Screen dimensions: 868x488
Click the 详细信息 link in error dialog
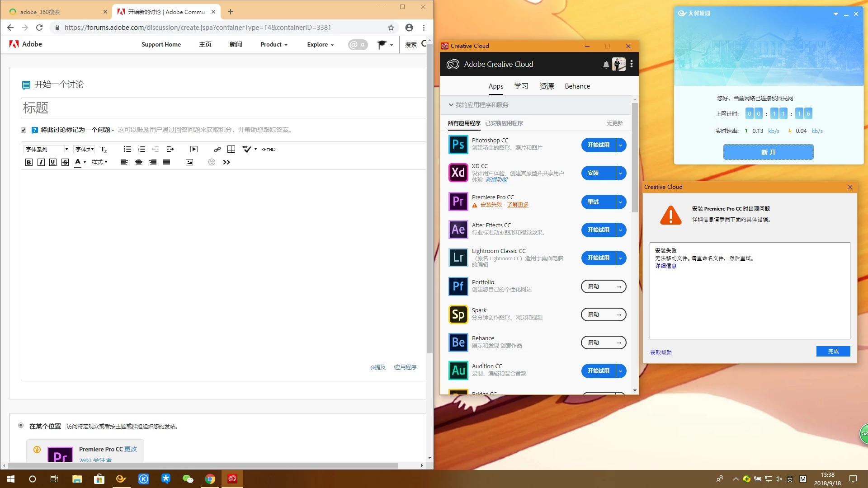[665, 266]
